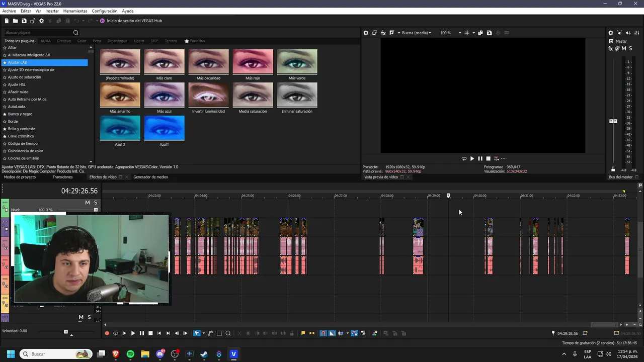This screenshot has width=644, height=362.
Task: Filter plugins by Favoritos
Action: pos(195,41)
